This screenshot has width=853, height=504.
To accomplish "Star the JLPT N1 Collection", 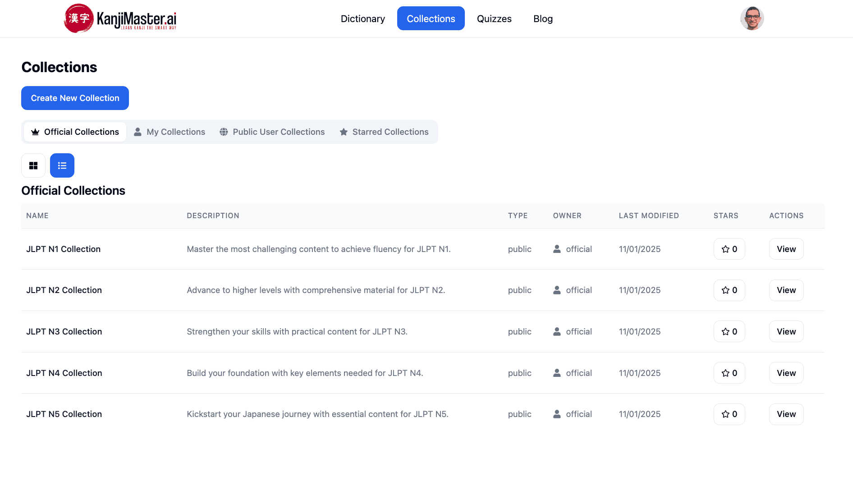I will 729,249.
